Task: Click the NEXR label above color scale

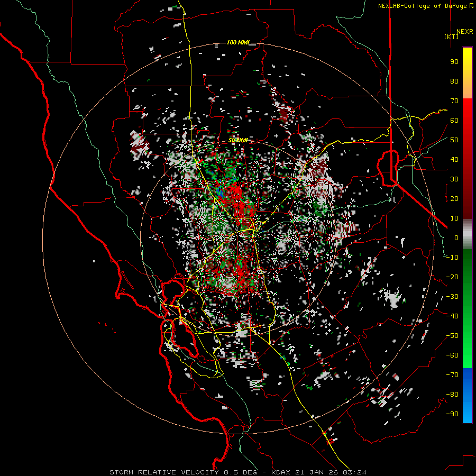Action: (465, 32)
